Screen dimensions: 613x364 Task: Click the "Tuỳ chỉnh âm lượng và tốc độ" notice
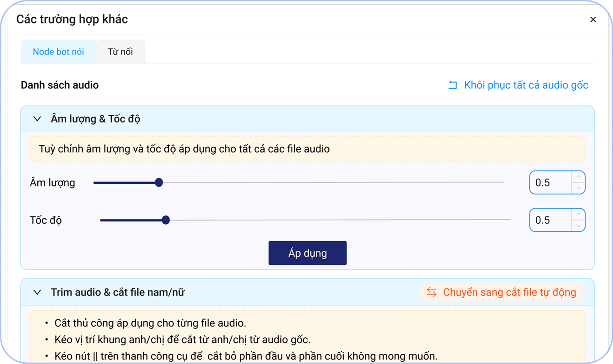coord(307,148)
